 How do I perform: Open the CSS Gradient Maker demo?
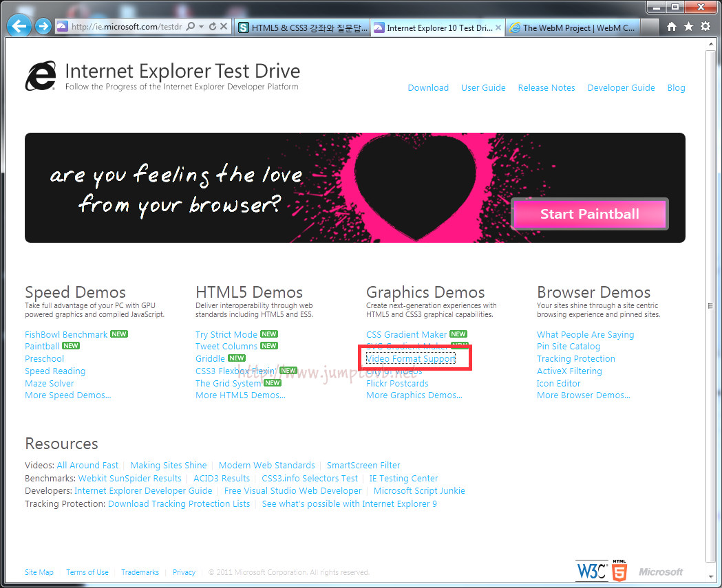click(406, 334)
